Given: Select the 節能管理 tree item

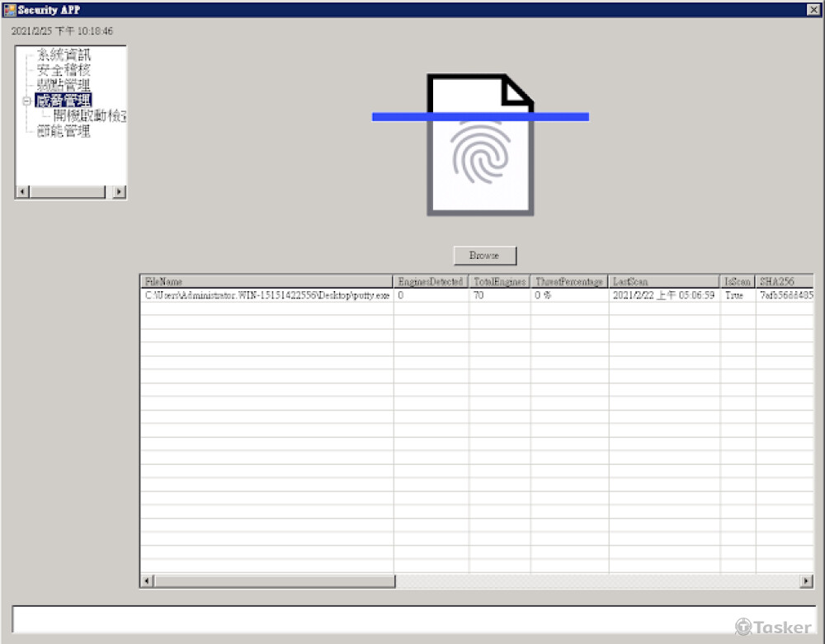Looking at the screenshot, I should [64, 131].
